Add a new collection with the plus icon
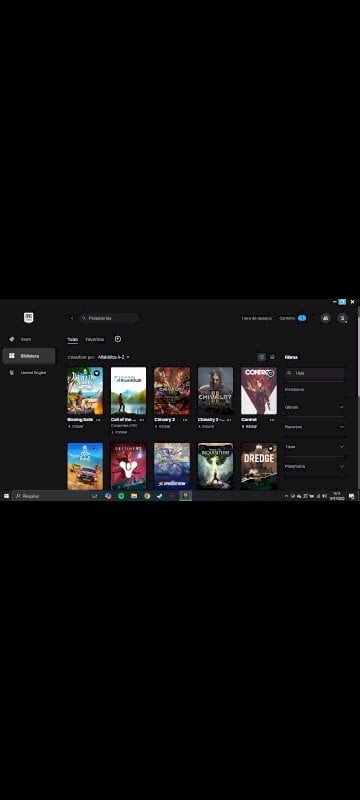 pyautogui.click(x=118, y=339)
